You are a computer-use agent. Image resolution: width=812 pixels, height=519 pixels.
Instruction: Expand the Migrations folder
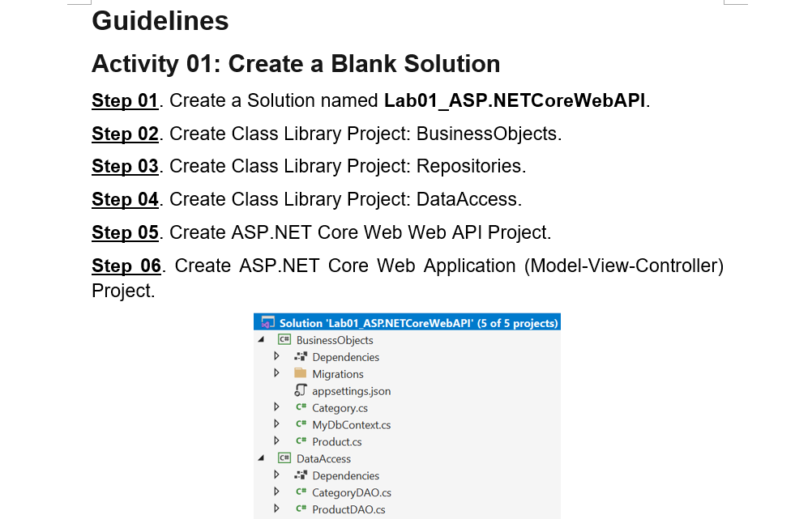point(276,373)
